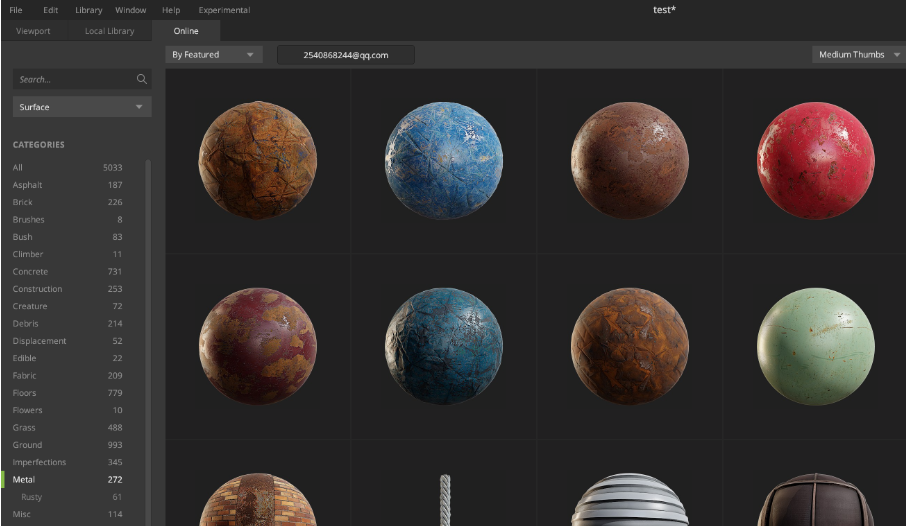
Task: Select the orange wrinkled rust sphere in the second row
Action: (630, 346)
